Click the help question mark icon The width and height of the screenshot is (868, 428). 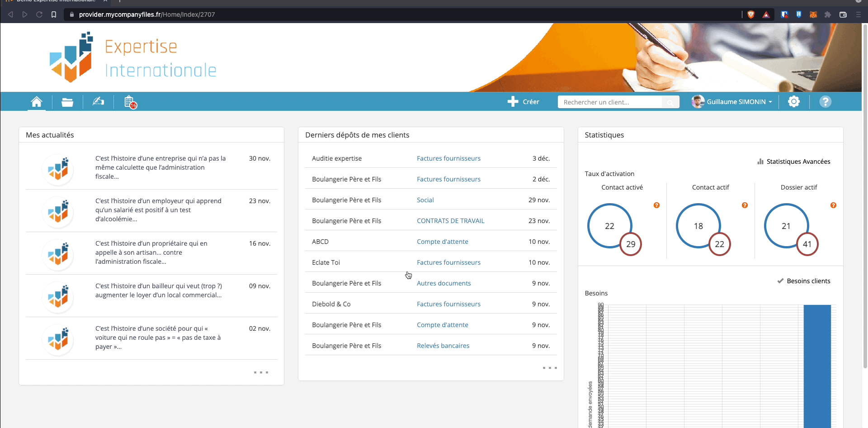tap(825, 102)
